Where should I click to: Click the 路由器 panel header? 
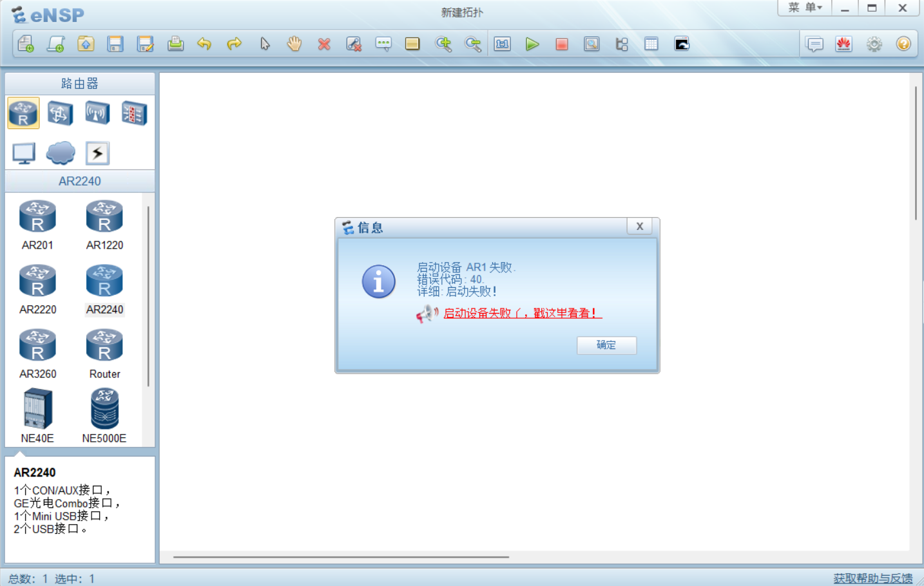click(80, 84)
